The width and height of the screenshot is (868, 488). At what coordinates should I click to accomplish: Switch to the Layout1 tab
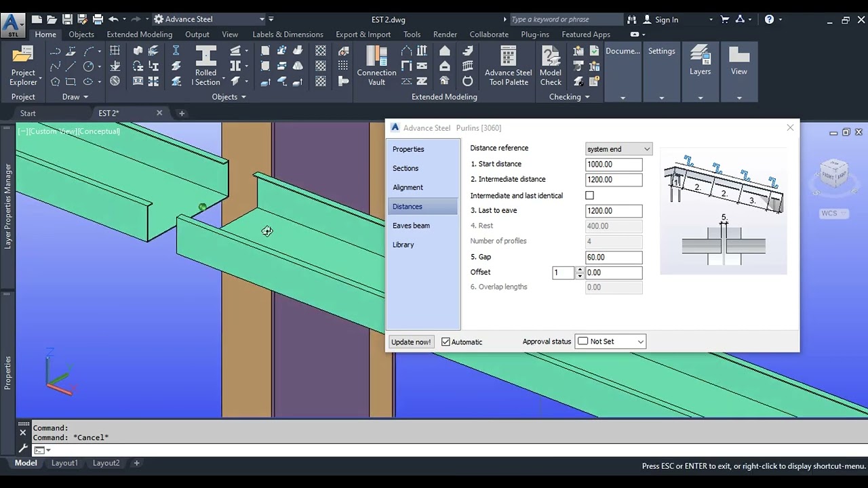tap(64, 463)
